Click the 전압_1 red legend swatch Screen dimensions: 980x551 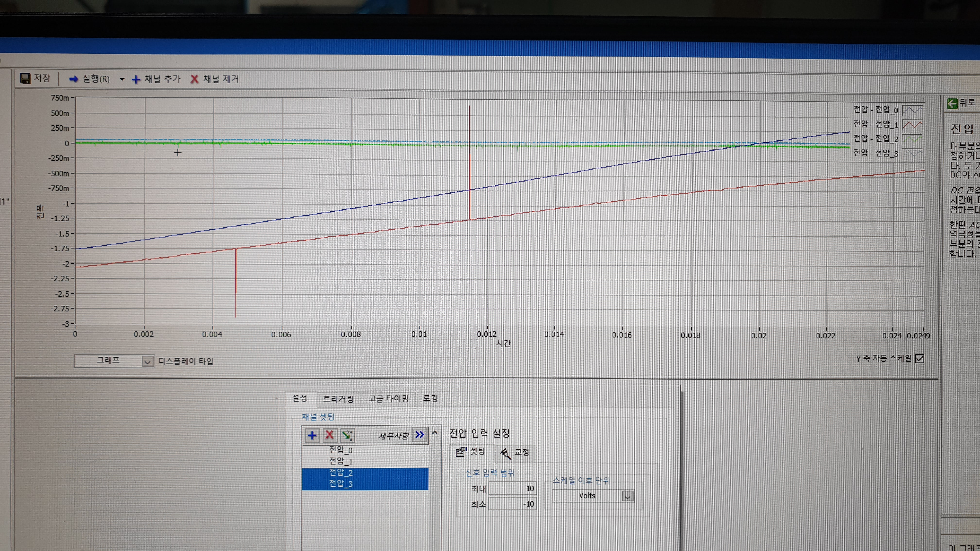(912, 125)
